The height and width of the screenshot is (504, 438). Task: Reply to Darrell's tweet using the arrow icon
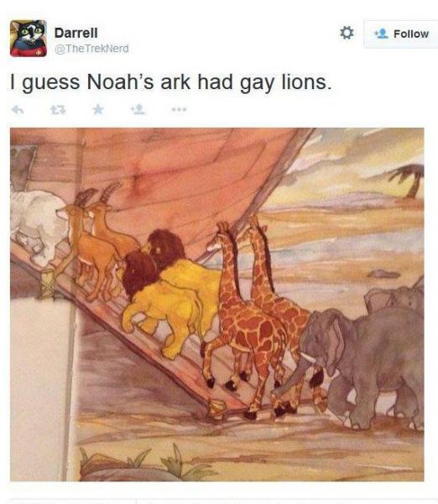pyautogui.click(x=18, y=110)
